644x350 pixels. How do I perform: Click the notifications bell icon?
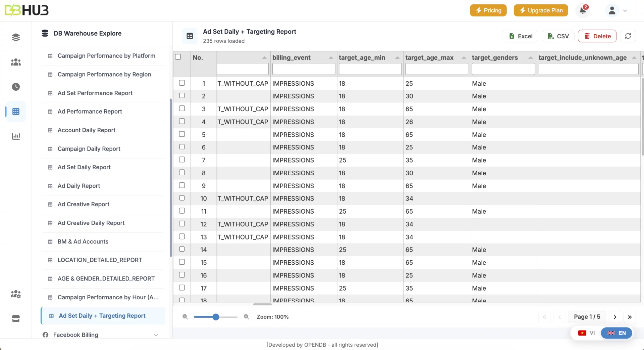click(583, 10)
